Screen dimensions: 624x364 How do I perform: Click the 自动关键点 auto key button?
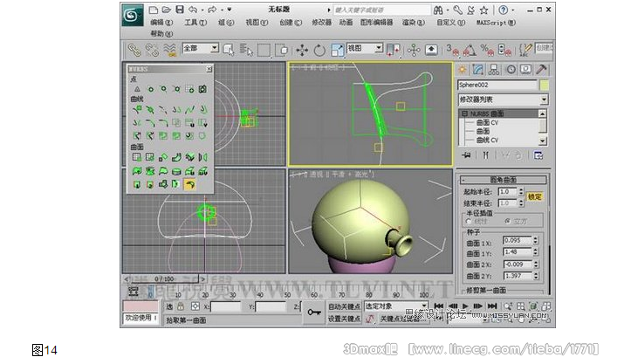(344, 306)
